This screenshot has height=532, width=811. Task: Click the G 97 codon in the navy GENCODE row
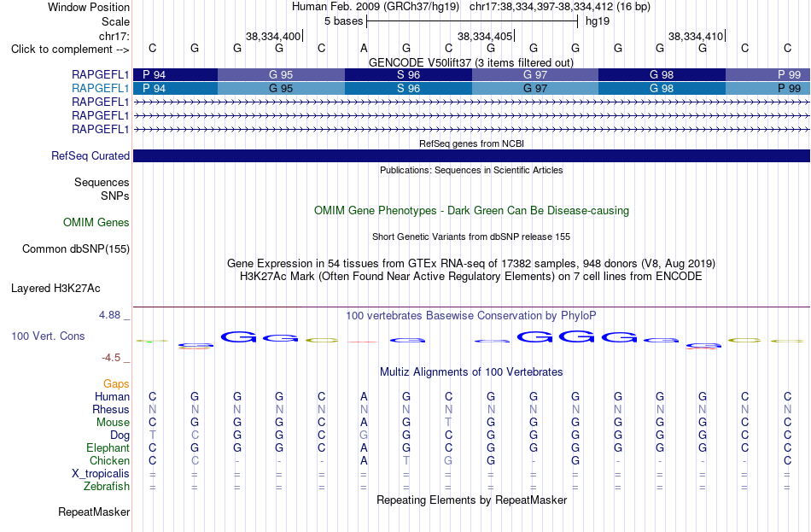click(x=535, y=74)
